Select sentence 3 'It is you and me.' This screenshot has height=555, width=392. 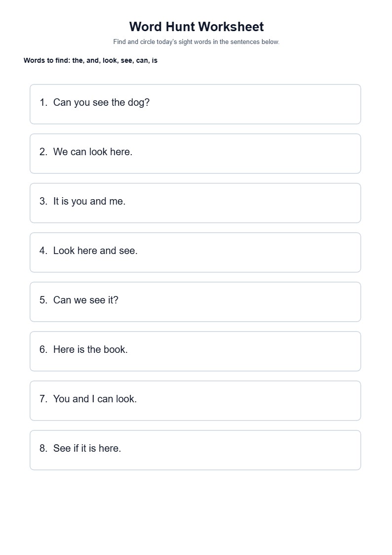195,203
